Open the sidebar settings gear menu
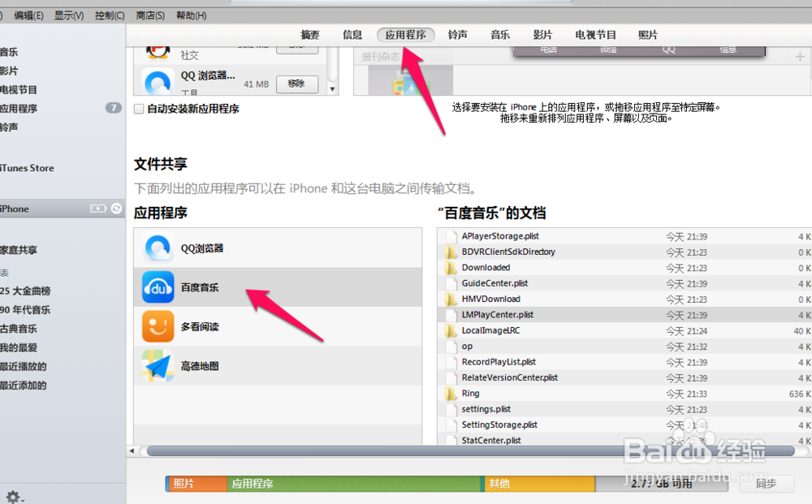The image size is (812, 504). 14,498
